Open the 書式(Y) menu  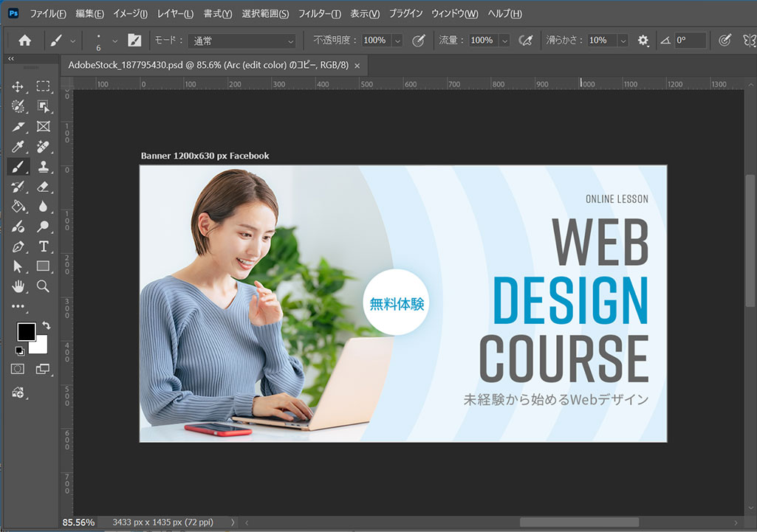(x=218, y=13)
